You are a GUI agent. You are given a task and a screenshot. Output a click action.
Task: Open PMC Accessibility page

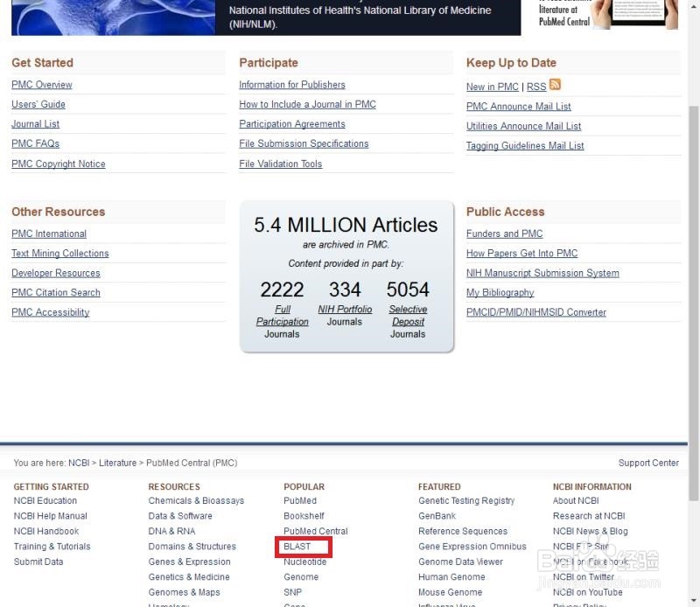tap(51, 312)
